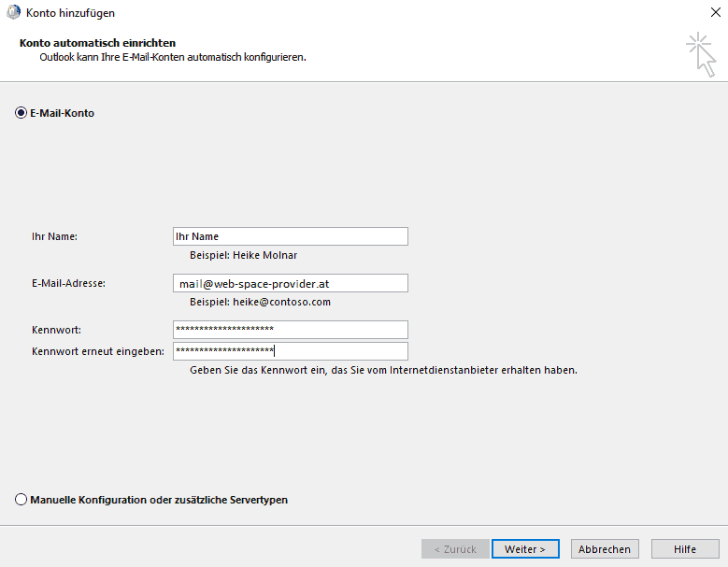Focus the Ihr Name text field
Viewport: 728px width, 567px height.
[290, 236]
